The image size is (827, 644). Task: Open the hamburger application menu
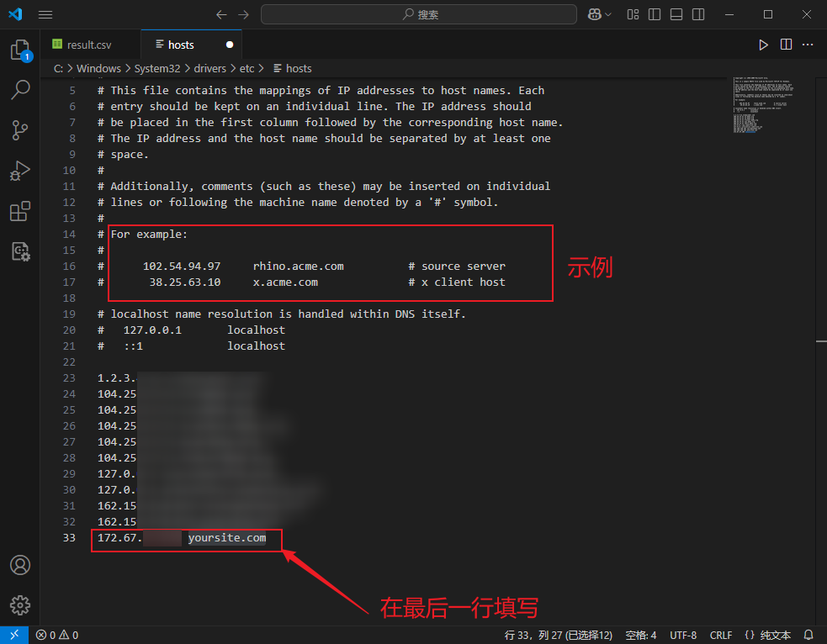45,14
